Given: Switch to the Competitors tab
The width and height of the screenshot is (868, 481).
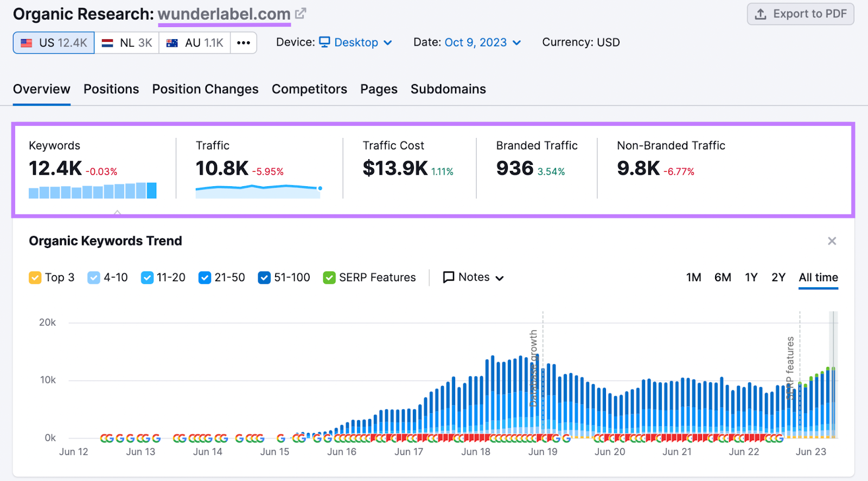Looking at the screenshot, I should [309, 89].
